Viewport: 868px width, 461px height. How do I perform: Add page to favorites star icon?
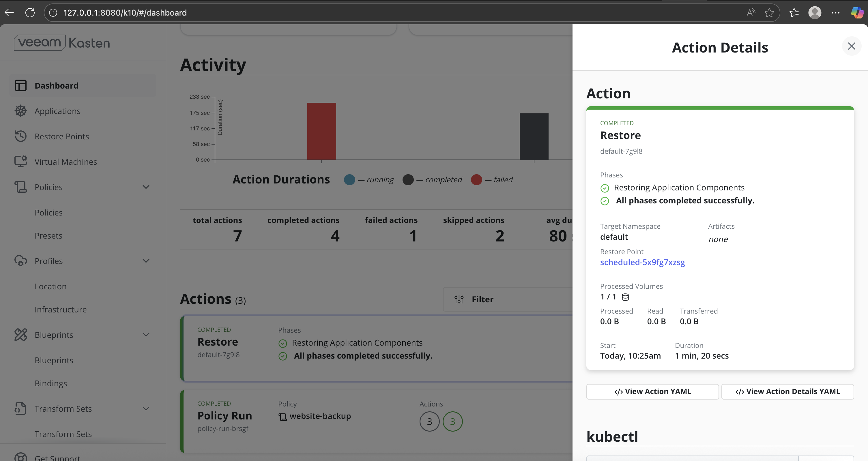tap(769, 13)
